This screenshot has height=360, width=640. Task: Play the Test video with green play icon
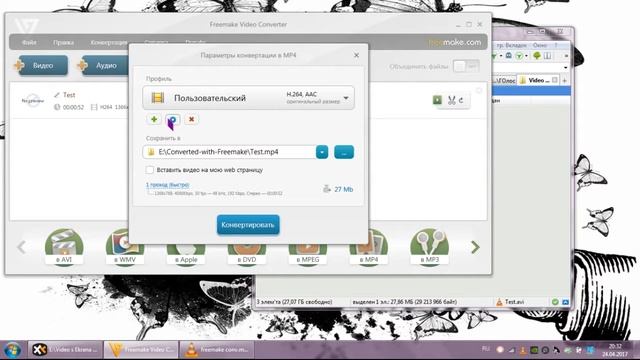point(437,100)
